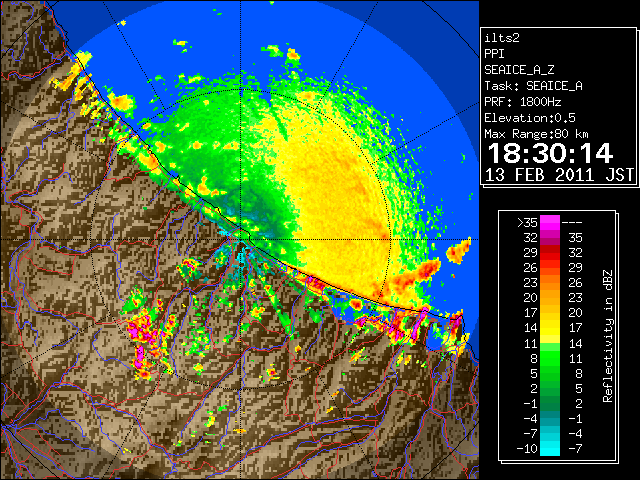The height and width of the screenshot is (480, 640).
Task: Select the "Task: SEAICE_A" line
Action: click(533, 86)
